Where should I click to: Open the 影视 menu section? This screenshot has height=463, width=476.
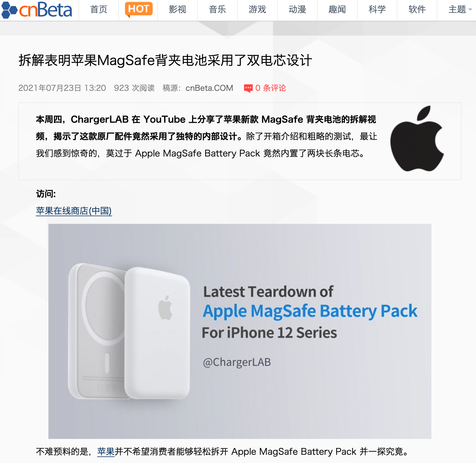pyautogui.click(x=178, y=10)
